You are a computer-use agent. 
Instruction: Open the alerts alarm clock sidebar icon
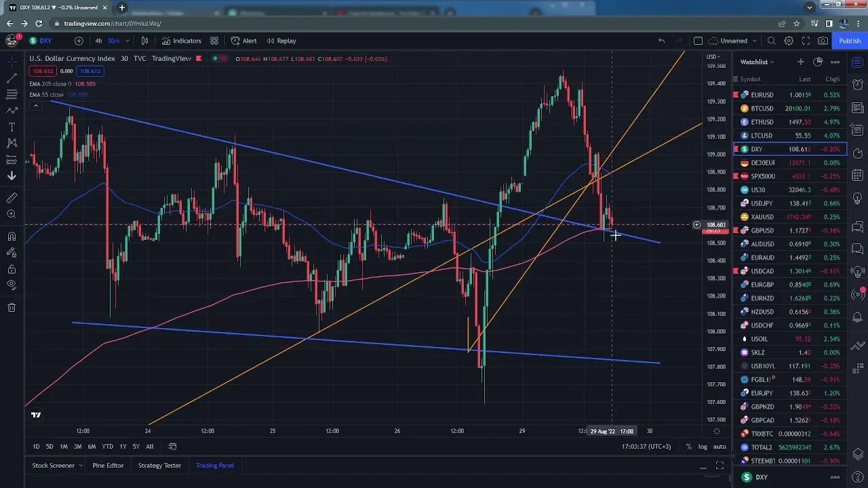click(858, 85)
